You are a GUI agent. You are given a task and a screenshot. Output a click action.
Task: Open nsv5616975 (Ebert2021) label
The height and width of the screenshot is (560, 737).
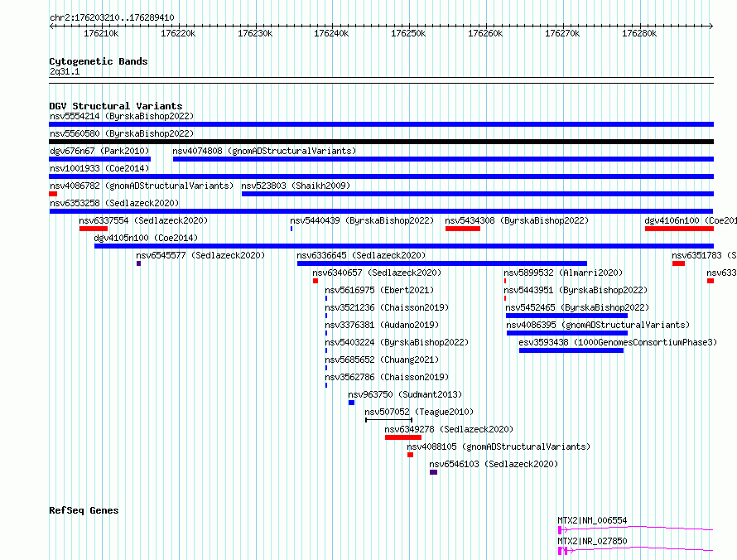pos(379,290)
